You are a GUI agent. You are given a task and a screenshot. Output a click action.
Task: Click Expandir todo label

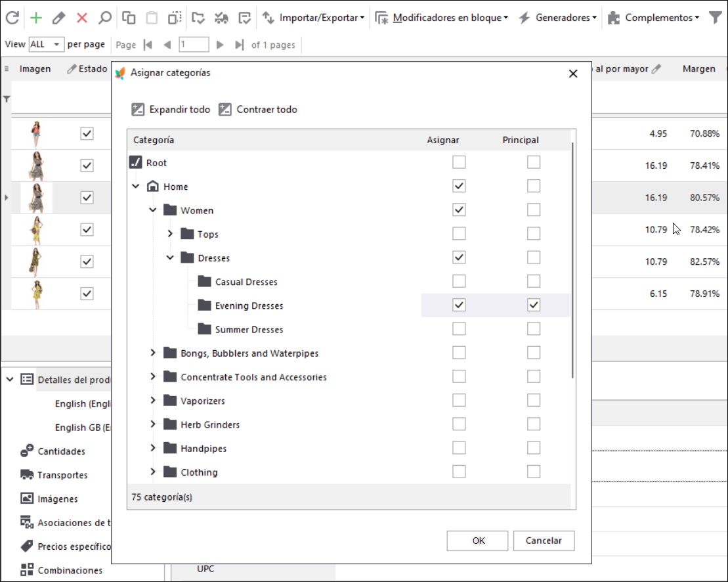[x=180, y=110]
